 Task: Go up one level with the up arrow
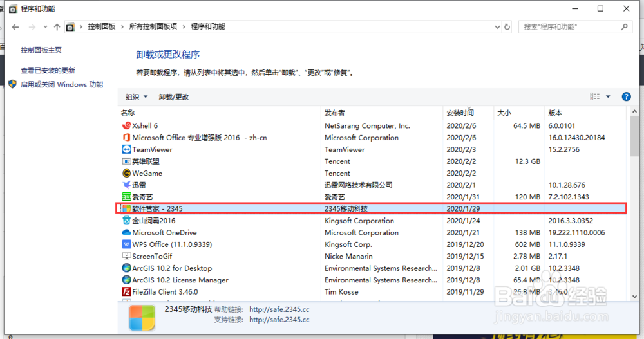(x=57, y=27)
